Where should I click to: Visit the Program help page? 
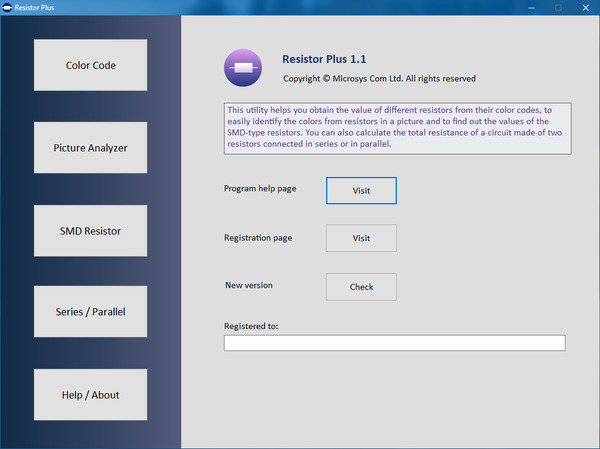pos(361,191)
